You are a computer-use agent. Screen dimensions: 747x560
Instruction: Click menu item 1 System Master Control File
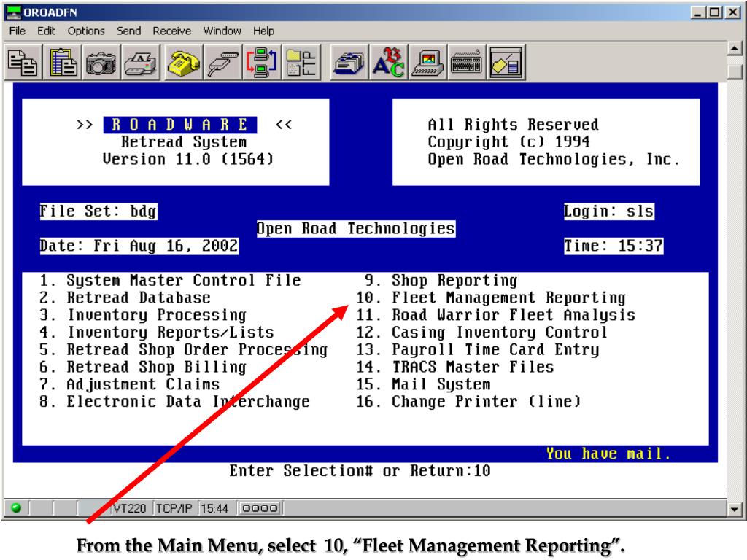[170, 280]
